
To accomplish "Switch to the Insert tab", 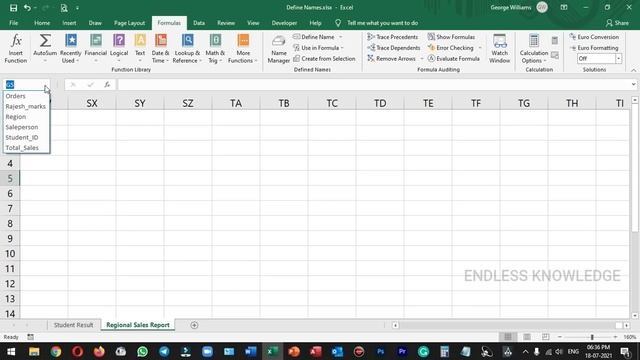I will tap(69, 23).
